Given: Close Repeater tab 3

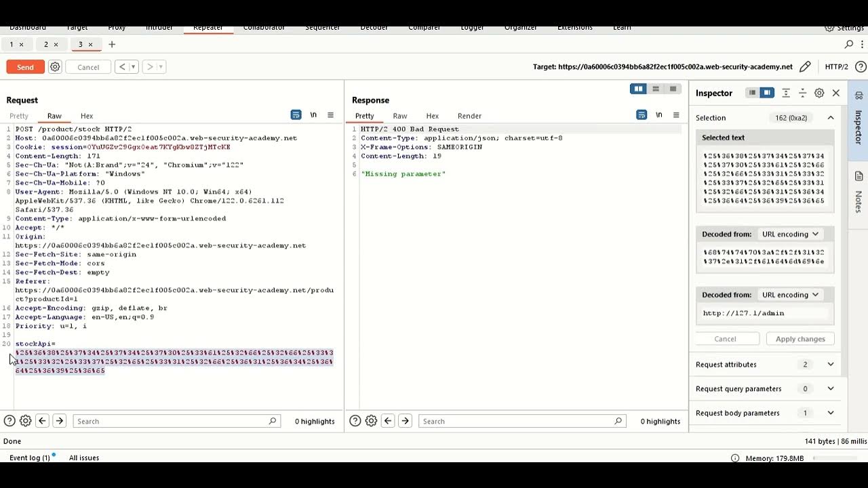Looking at the screenshot, I should coord(91,45).
